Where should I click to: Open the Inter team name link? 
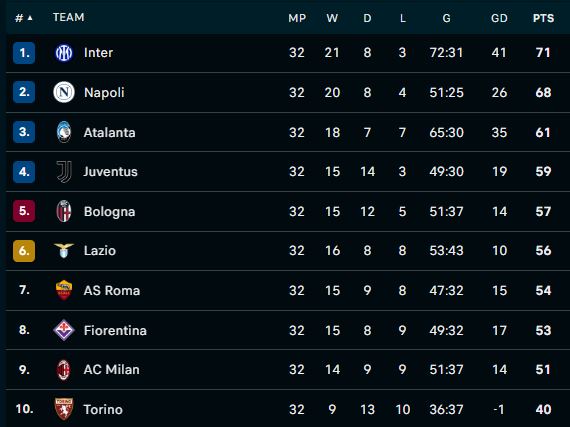(x=98, y=53)
